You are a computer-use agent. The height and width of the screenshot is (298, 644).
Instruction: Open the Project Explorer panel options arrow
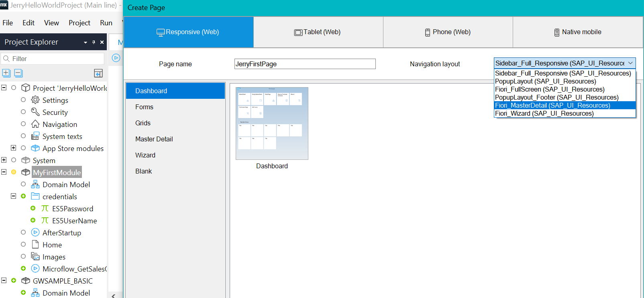point(86,42)
